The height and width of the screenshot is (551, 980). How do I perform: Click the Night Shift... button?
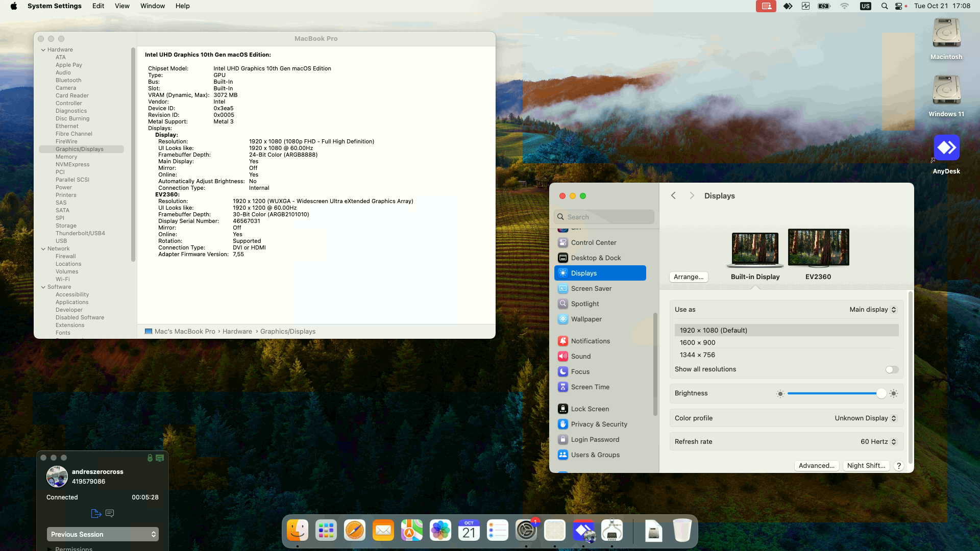pyautogui.click(x=866, y=465)
